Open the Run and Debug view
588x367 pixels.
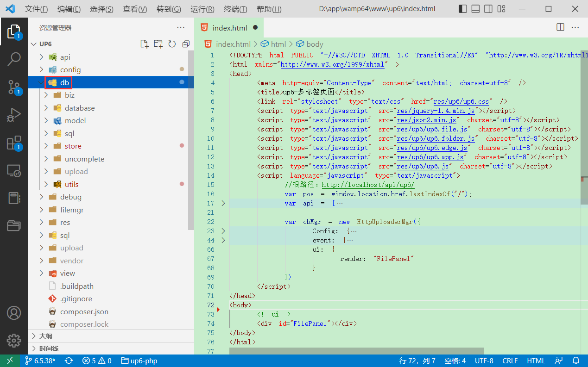click(x=14, y=115)
